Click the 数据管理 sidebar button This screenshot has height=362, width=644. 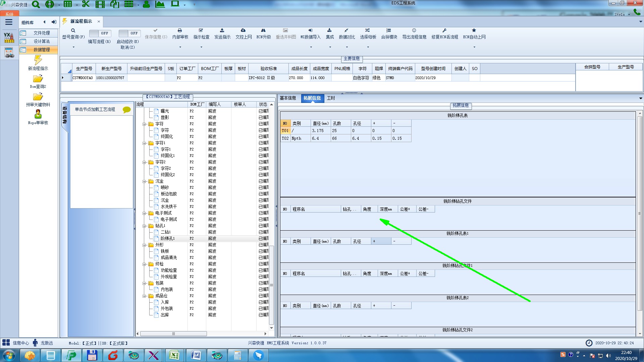pyautogui.click(x=41, y=50)
